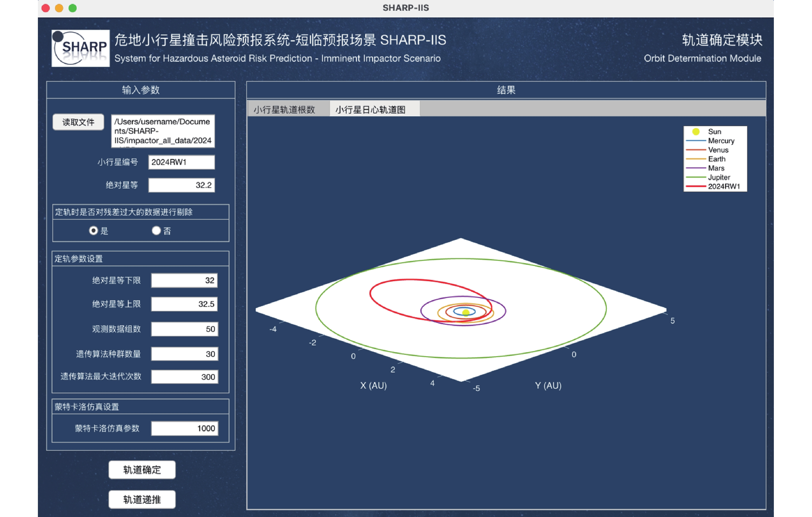
Task: Click the 蒙特卡洛仿真设置 group heading
Action: point(87,407)
